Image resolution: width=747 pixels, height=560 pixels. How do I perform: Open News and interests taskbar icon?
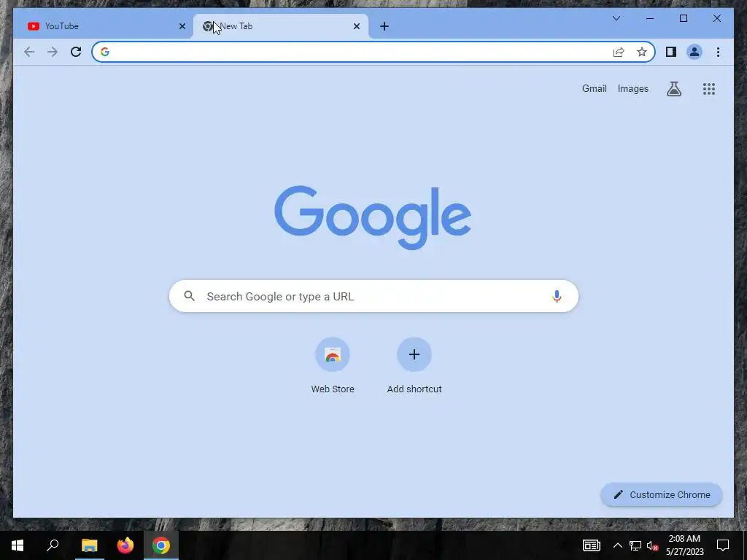point(591,545)
